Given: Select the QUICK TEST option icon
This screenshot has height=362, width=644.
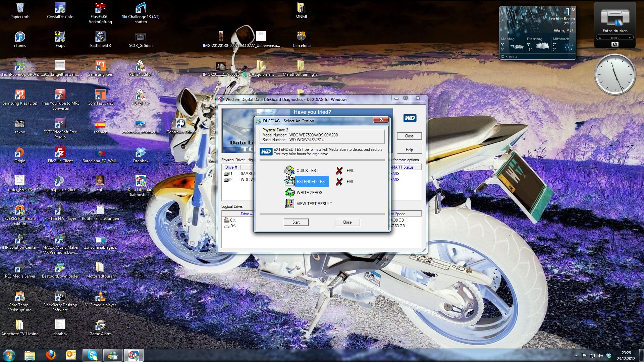Looking at the screenshot, I should [x=289, y=170].
